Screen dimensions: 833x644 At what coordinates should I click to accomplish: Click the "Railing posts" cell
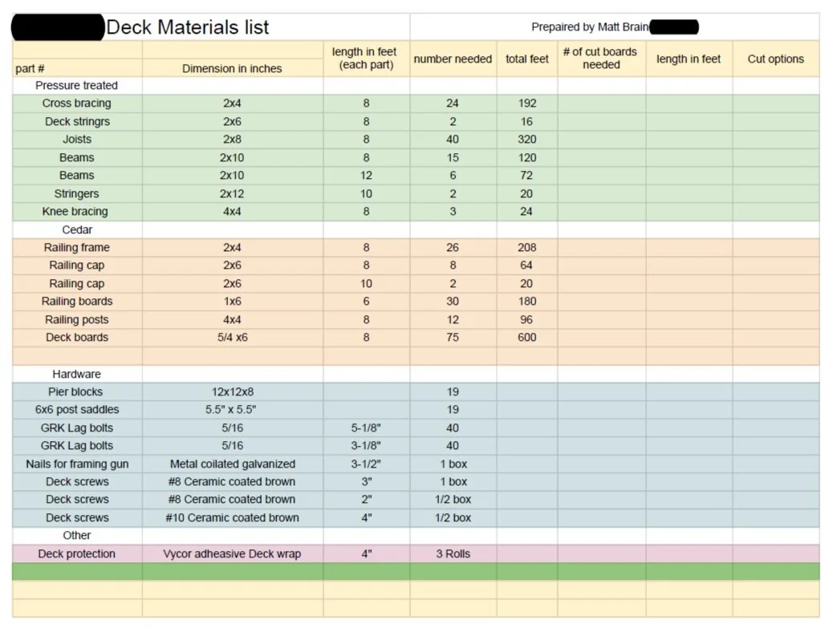[76, 320]
